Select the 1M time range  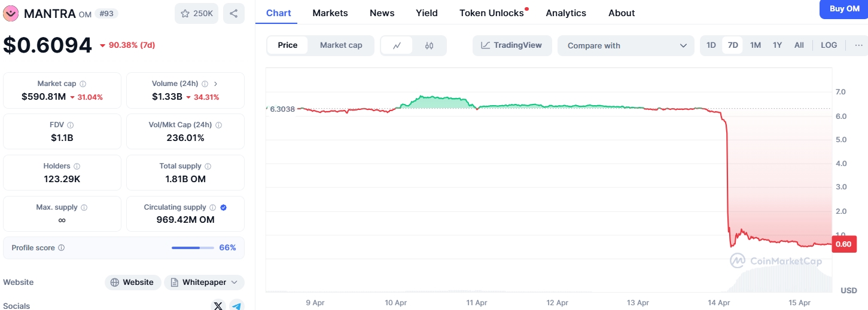click(756, 45)
